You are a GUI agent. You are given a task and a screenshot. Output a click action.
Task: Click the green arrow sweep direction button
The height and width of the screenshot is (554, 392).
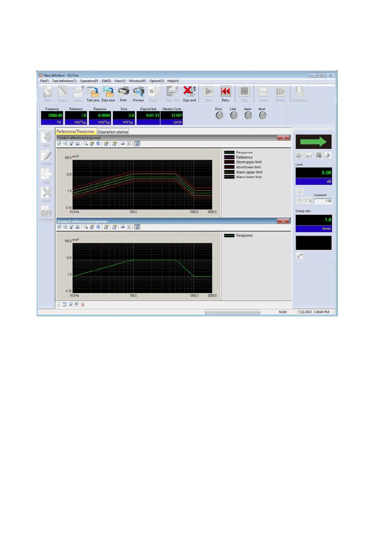pyautogui.click(x=313, y=142)
